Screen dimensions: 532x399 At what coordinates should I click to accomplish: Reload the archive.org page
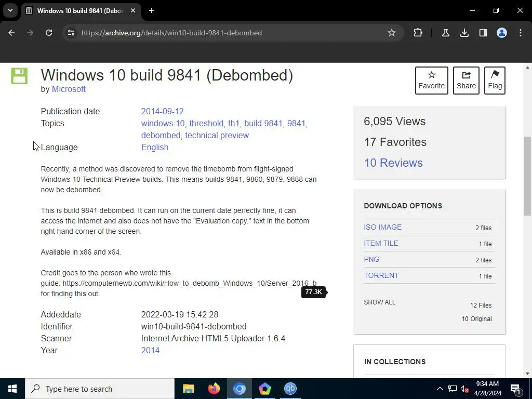coord(49,33)
